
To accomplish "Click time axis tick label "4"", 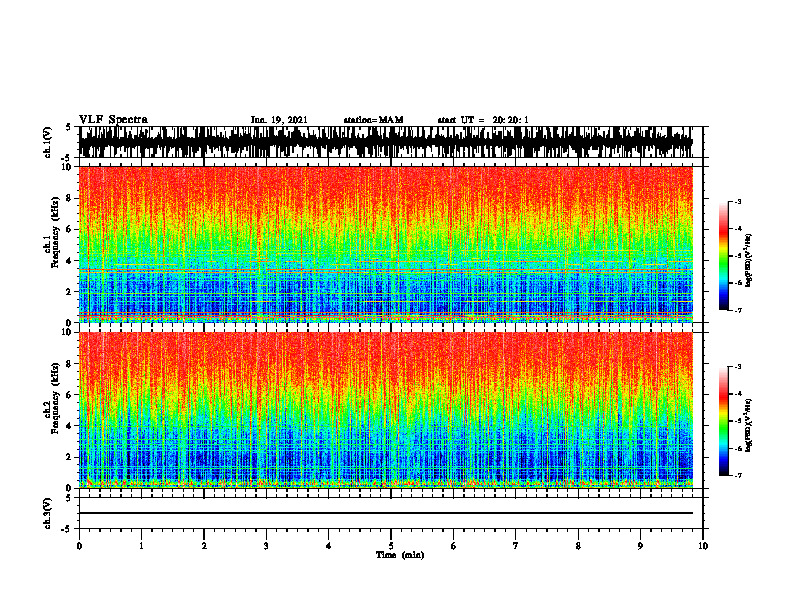I will pos(329,546).
